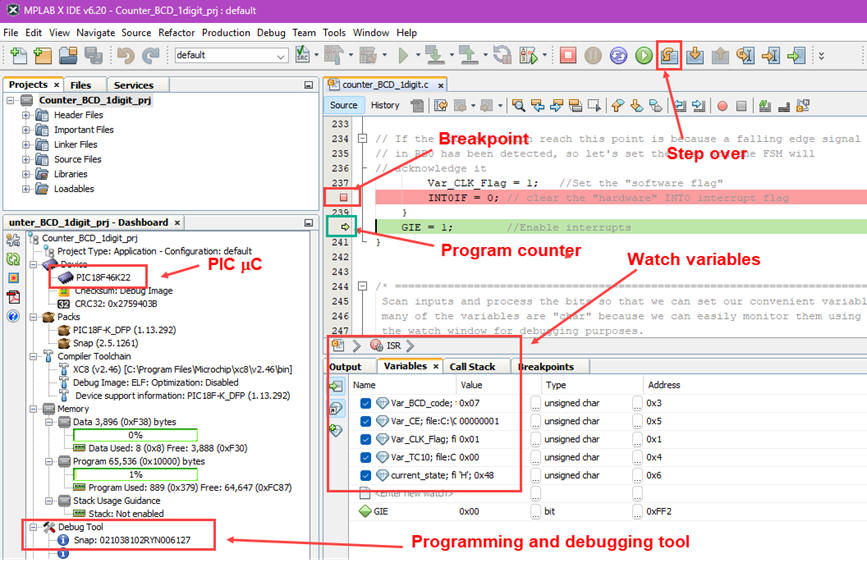867x563 pixels.
Task: Expand the Header Files folder
Action: pyautogui.click(x=26, y=115)
